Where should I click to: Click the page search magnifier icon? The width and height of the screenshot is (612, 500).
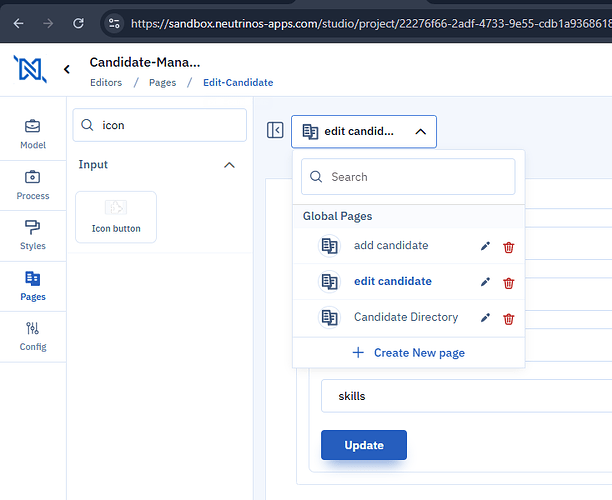coord(316,177)
